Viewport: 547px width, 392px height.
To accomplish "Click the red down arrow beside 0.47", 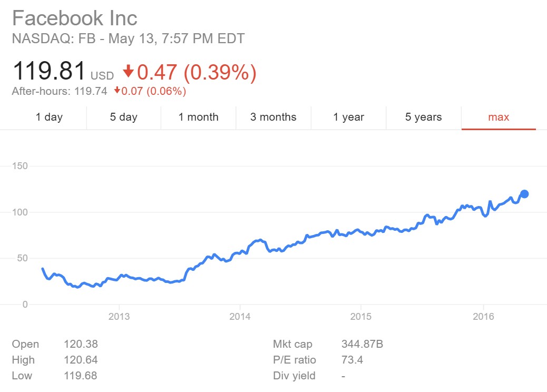I will (128, 71).
